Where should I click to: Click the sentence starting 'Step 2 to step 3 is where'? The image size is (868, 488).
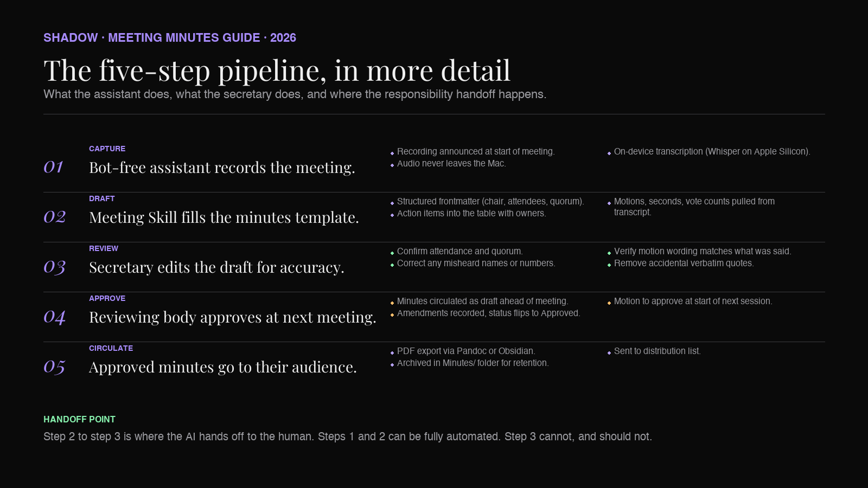tap(348, 436)
